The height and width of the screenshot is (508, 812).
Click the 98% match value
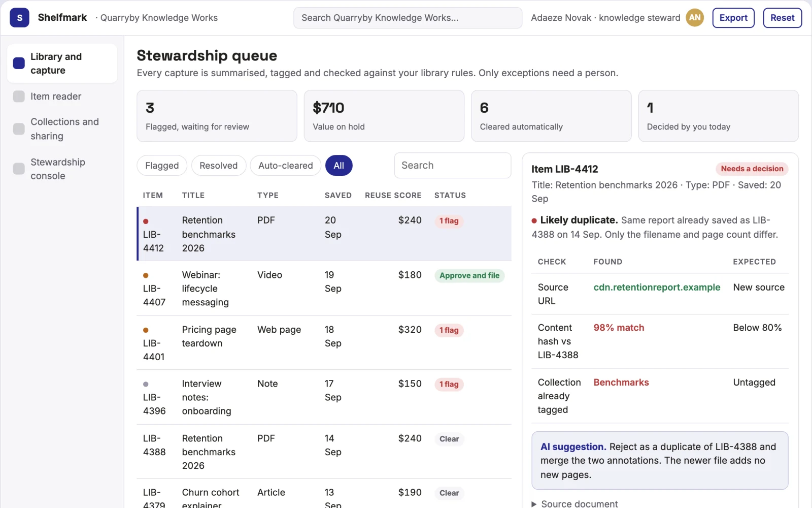pyautogui.click(x=619, y=328)
